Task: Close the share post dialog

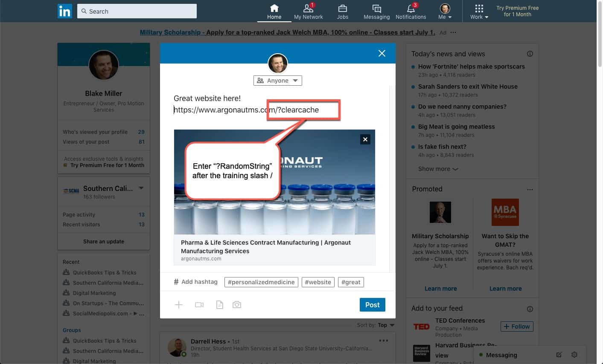Action: pyautogui.click(x=382, y=53)
